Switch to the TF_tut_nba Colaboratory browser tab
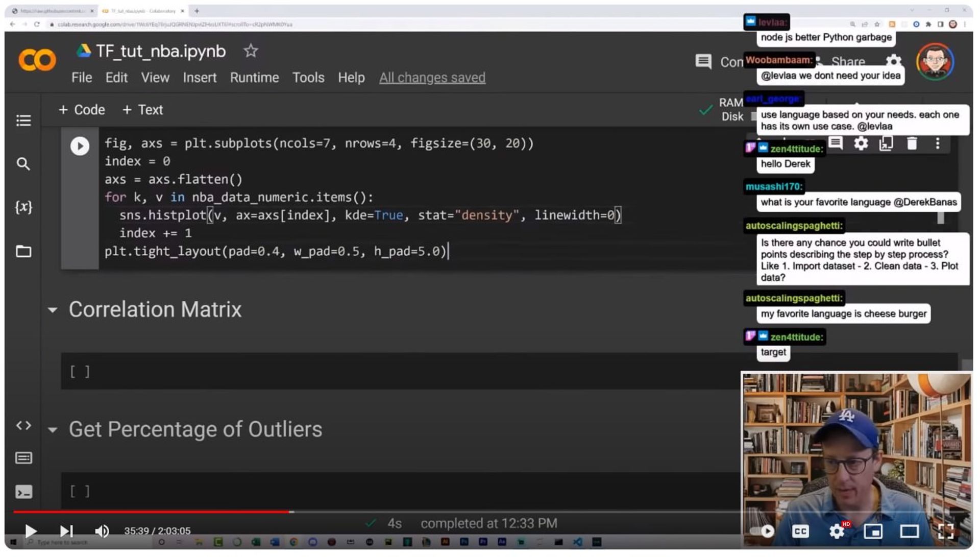Image resolution: width=980 pixels, height=557 pixels. [x=143, y=11]
